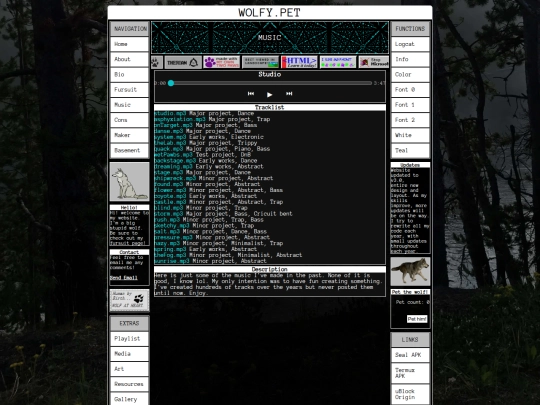Select system.mp3 track
Screen dimensions: 540x405
pyautogui.click(x=170, y=137)
